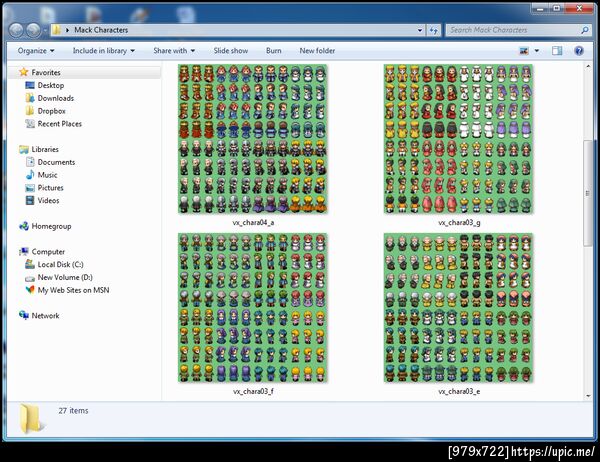Open Desktop in Favorites

click(x=51, y=85)
